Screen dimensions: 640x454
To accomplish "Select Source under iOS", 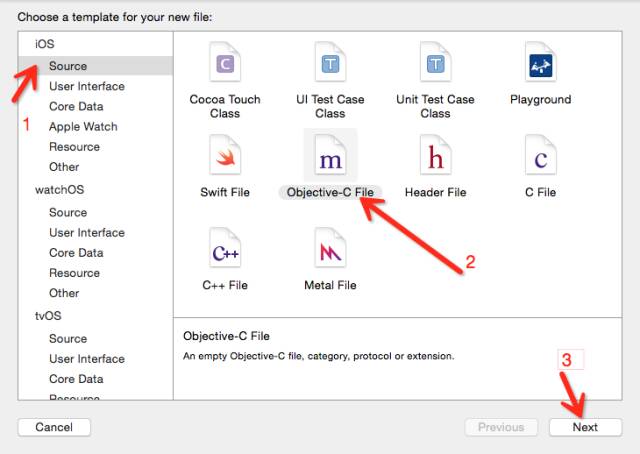I will [x=96, y=66].
